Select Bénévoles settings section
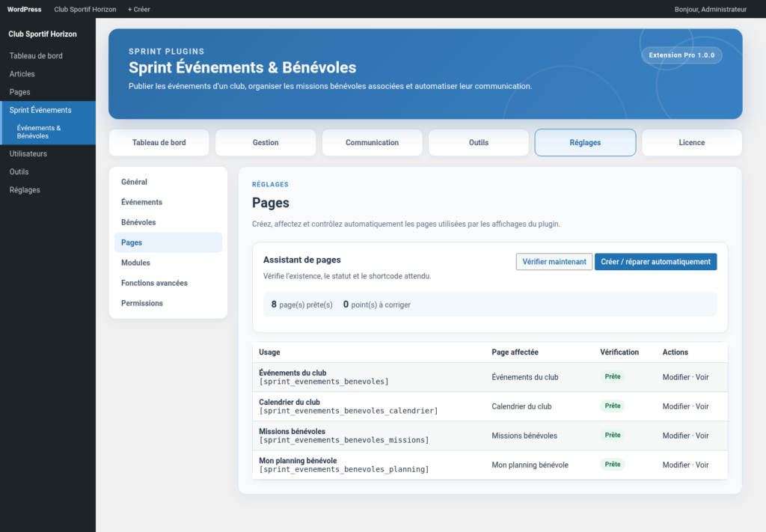Image resolution: width=766 pixels, height=532 pixels. click(x=168, y=222)
